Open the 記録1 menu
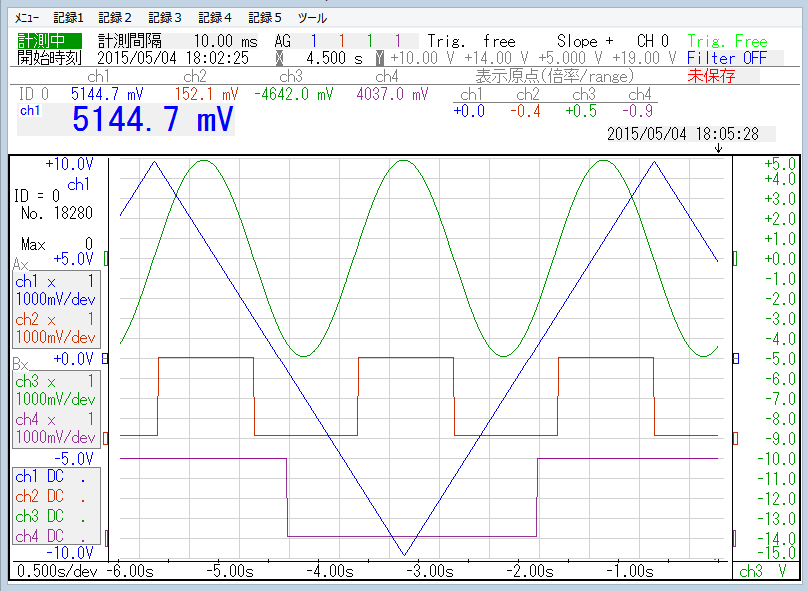 (68, 18)
